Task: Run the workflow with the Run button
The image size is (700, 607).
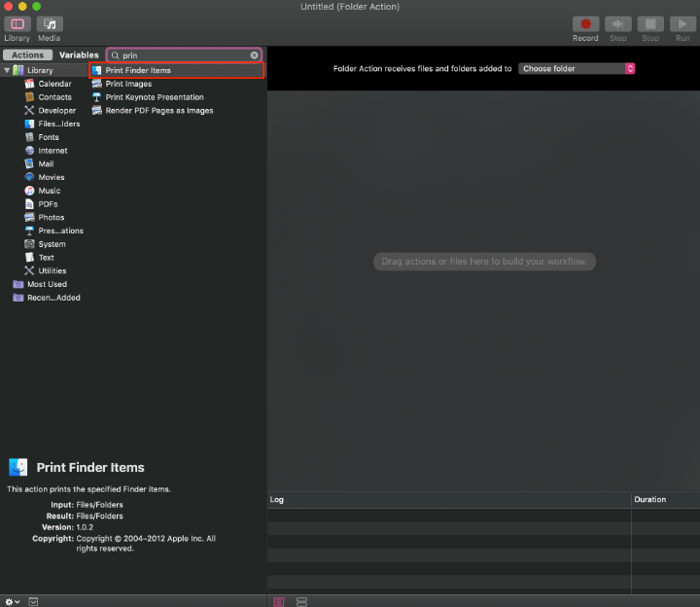Action: click(682, 24)
